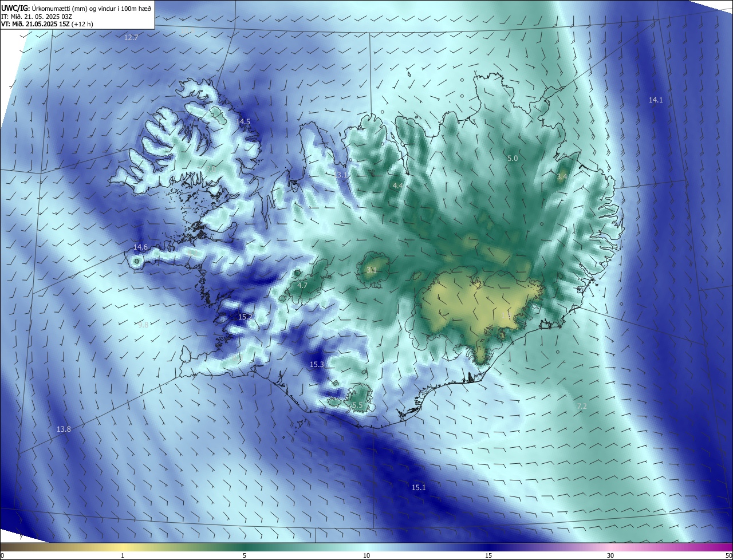
Task: Click the valid time 'VT: Mið. 21.05.2025 15Z (+12 h)'
Action: [47, 24]
